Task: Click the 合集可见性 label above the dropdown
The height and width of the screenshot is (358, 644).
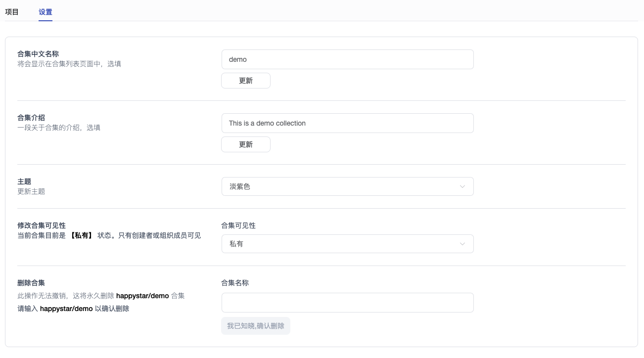Action: pos(238,225)
